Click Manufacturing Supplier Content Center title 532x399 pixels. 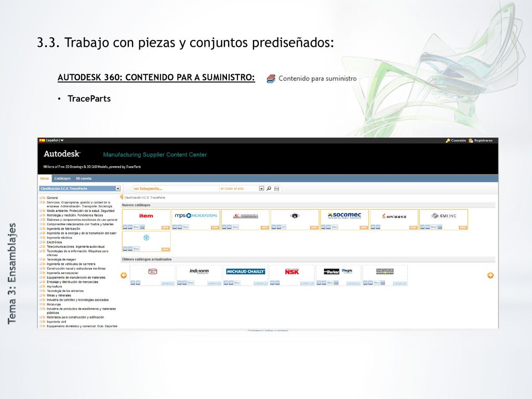[x=155, y=155]
